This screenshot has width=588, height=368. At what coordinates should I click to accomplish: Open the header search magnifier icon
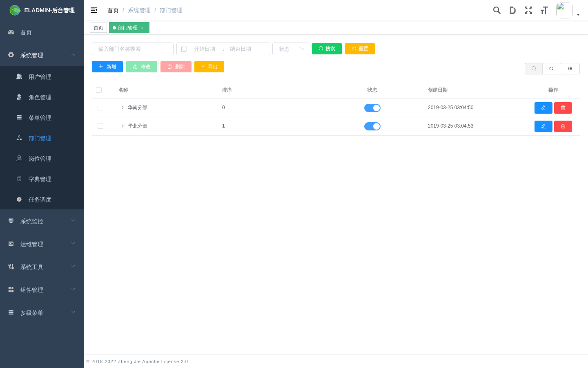click(x=497, y=10)
